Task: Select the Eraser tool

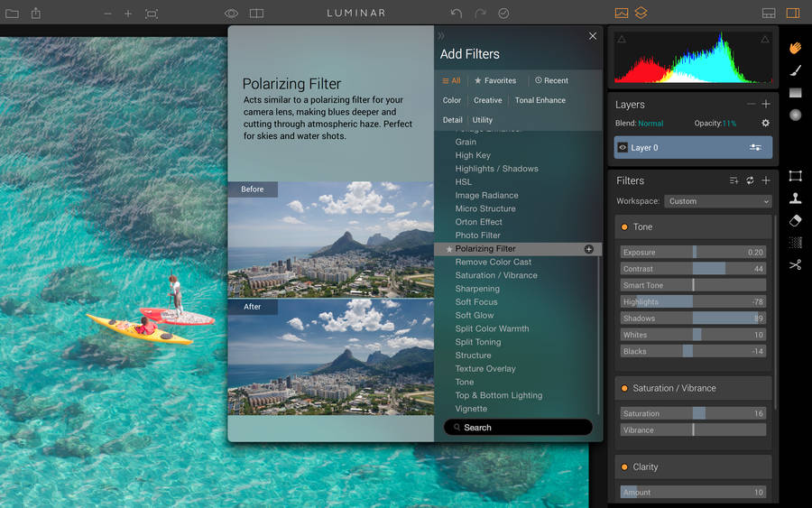Action: pyautogui.click(x=796, y=220)
